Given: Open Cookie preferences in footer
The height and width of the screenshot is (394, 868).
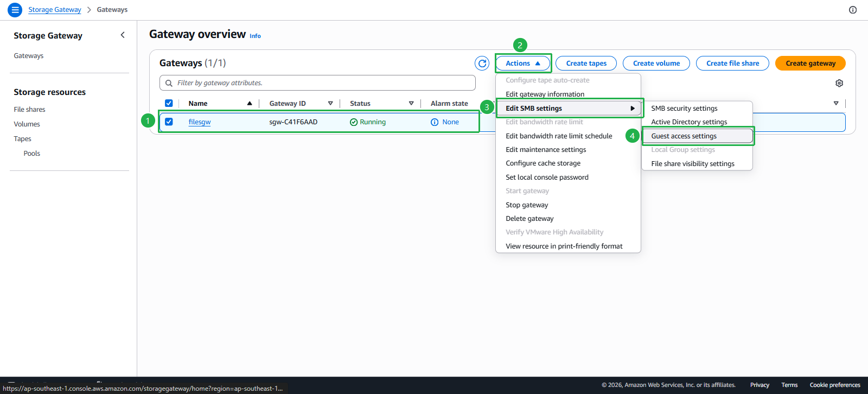Looking at the screenshot, I should pyautogui.click(x=835, y=385).
